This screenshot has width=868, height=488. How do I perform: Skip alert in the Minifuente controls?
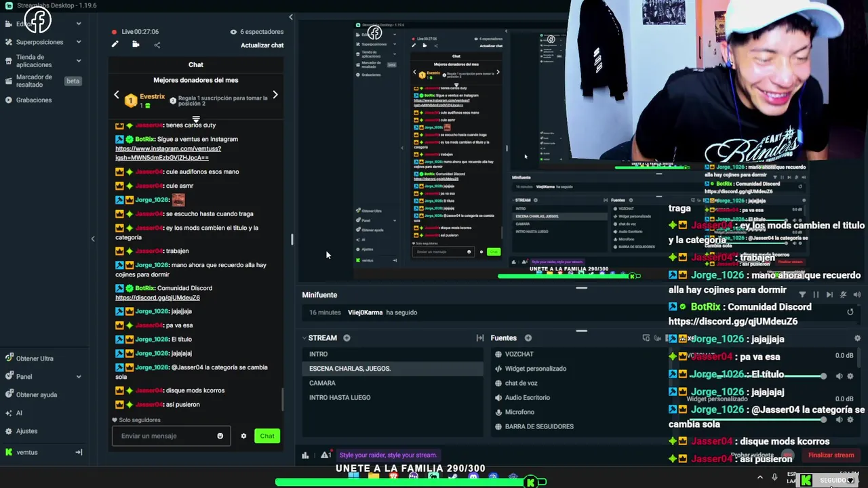(829, 295)
